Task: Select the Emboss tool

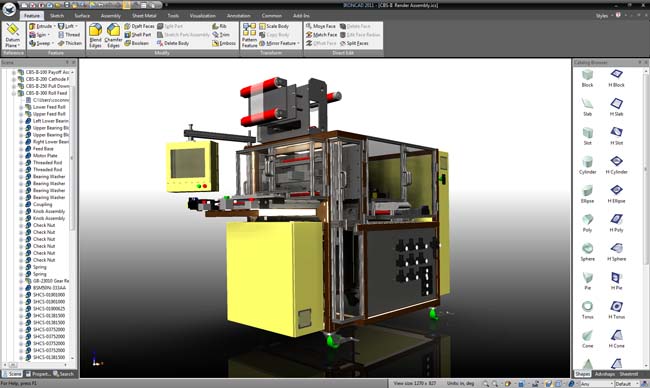Action: (x=224, y=43)
